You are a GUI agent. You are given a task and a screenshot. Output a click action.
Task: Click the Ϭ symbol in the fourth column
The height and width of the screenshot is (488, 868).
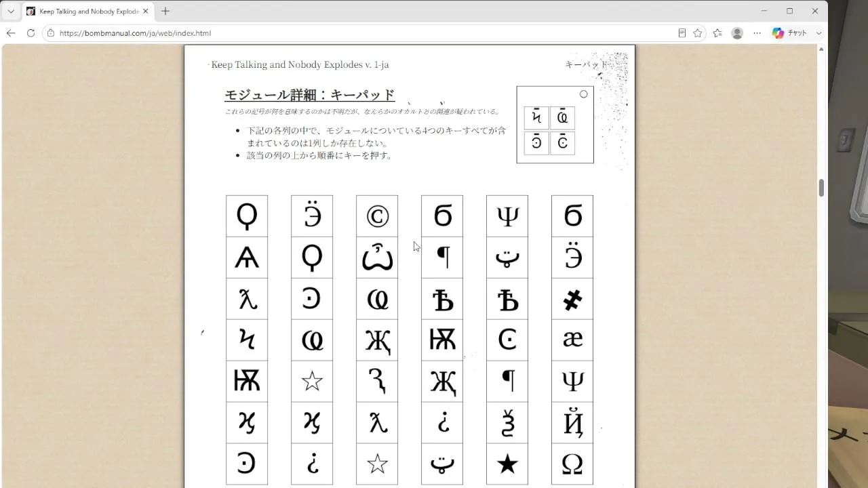coord(442,216)
